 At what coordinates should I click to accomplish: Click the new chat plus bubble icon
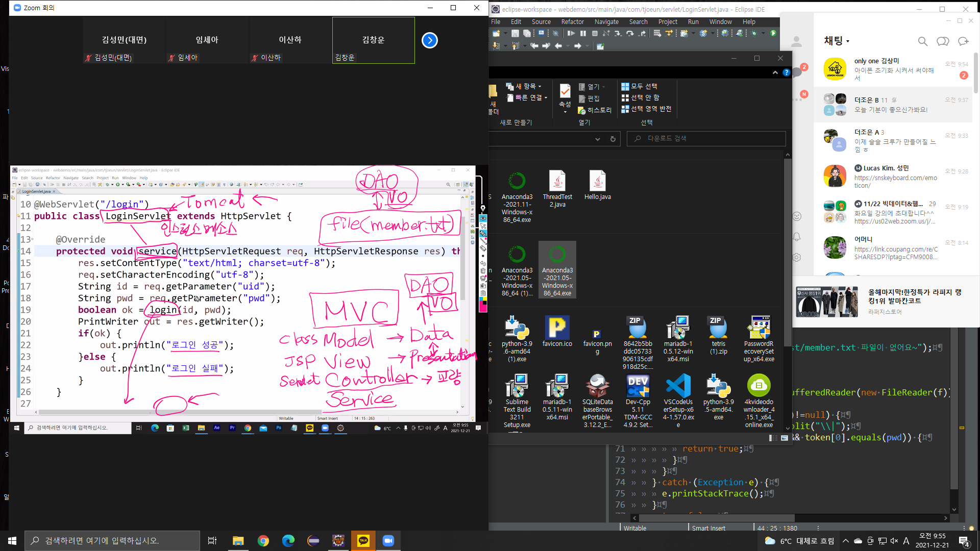point(963,41)
